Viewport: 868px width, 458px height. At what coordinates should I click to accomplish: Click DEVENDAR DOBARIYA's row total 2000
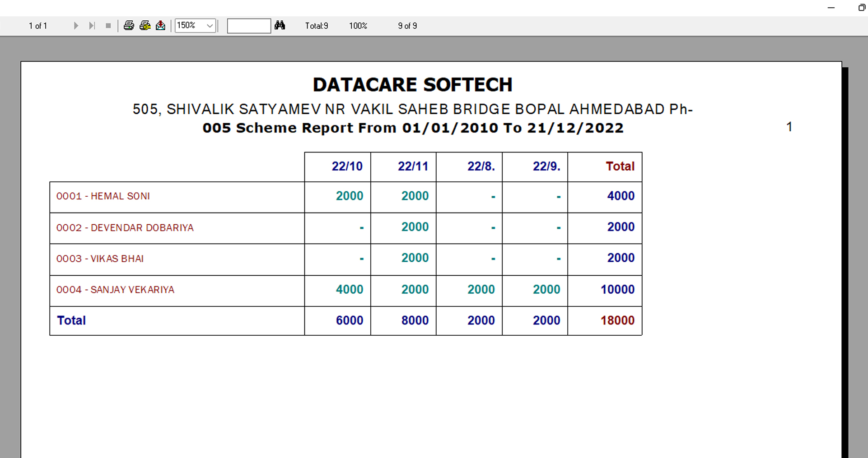click(x=621, y=227)
